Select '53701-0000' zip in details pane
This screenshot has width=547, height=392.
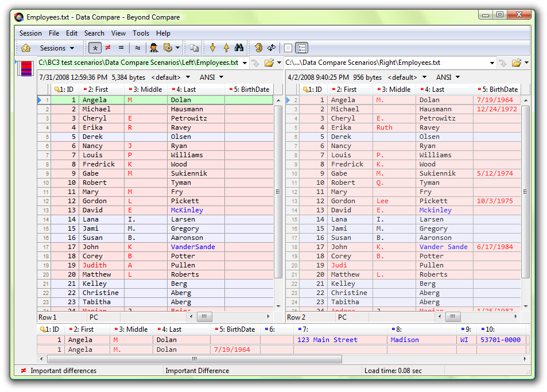pos(501,340)
